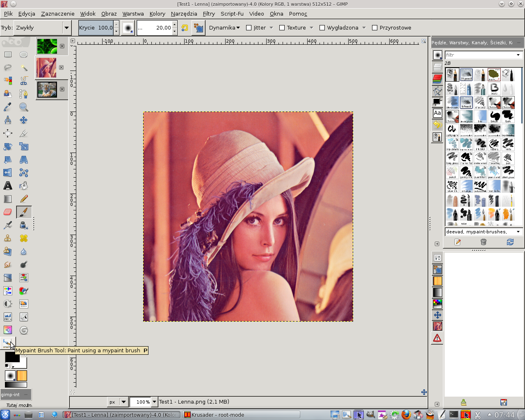The image size is (525, 420).
Task: Open the Dynamika dropdown
Action: click(224, 28)
